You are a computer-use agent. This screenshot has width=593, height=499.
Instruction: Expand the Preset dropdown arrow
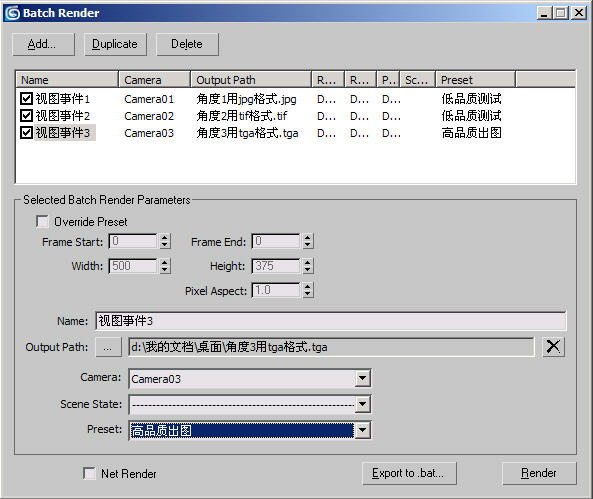tap(362, 430)
